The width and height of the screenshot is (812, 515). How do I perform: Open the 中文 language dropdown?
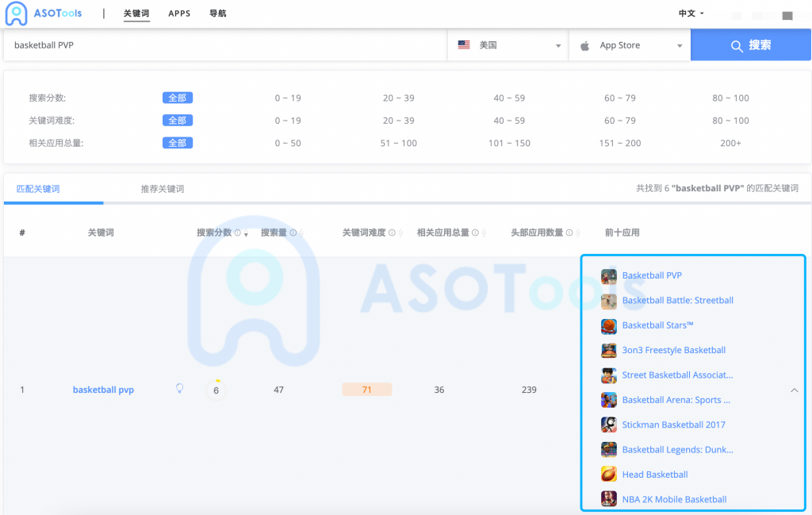(x=691, y=13)
